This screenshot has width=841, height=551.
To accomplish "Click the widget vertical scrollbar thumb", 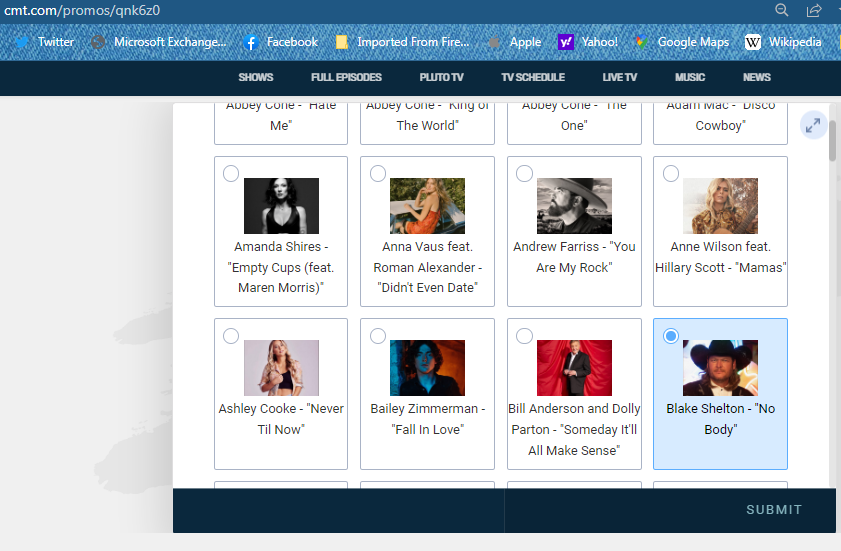I will (x=832, y=141).
